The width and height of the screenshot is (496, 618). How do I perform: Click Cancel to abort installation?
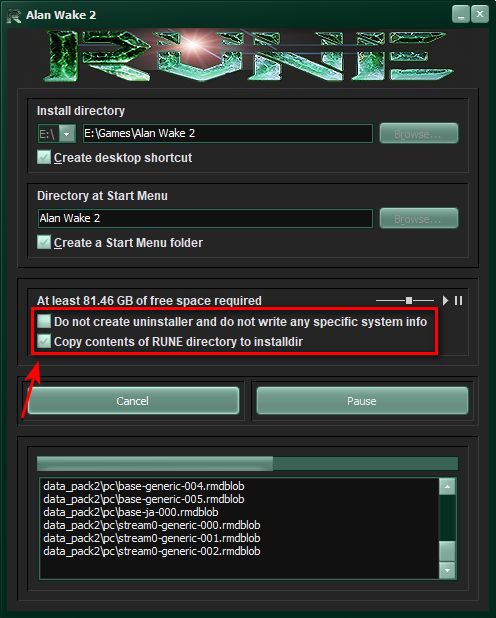coord(133,401)
